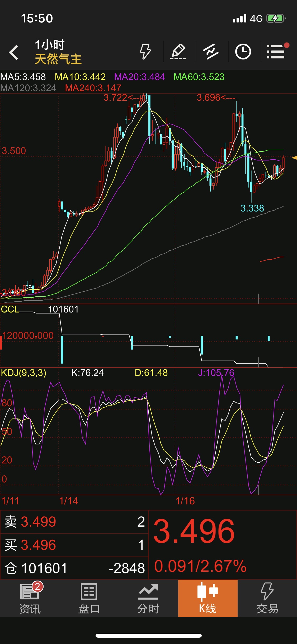Tap the 0.091/2.67% change value
This screenshot has width=297, height=644.
pos(200,567)
